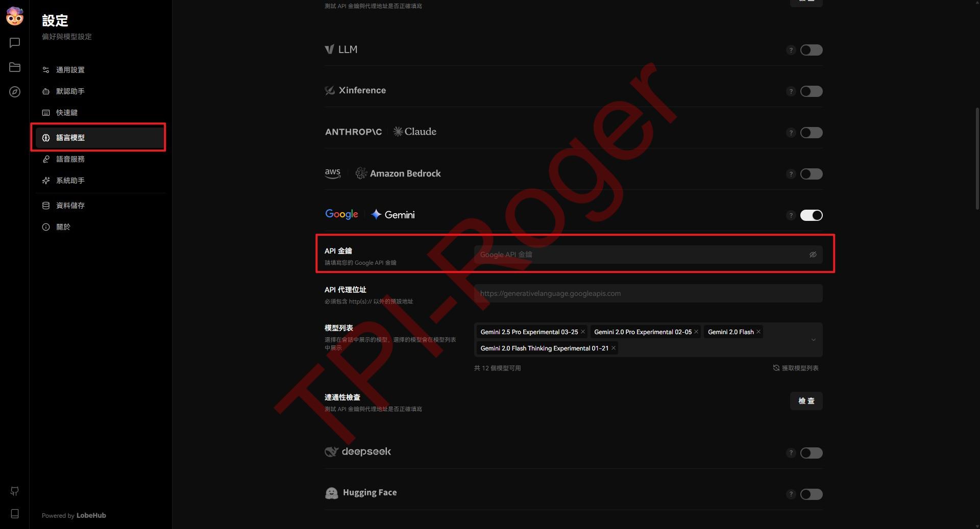Viewport: 980px width, 529px height.
Task: Open 語音服務 settings page
Action: [x=100, y=159]
